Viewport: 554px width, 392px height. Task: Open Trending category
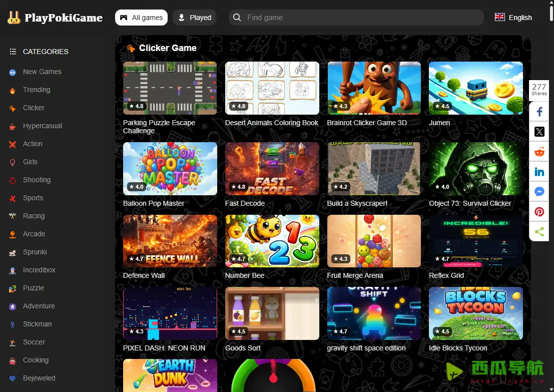pos(37,90)
